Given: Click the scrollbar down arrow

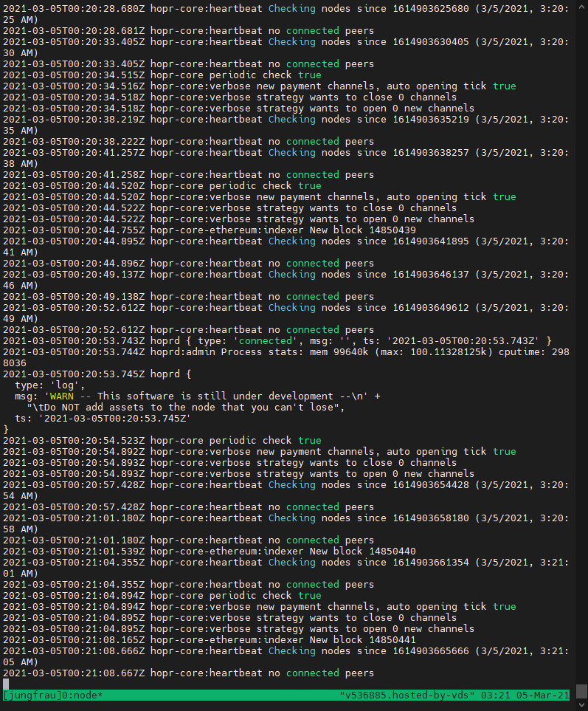Looking at the screenshot, I should 581,705.
